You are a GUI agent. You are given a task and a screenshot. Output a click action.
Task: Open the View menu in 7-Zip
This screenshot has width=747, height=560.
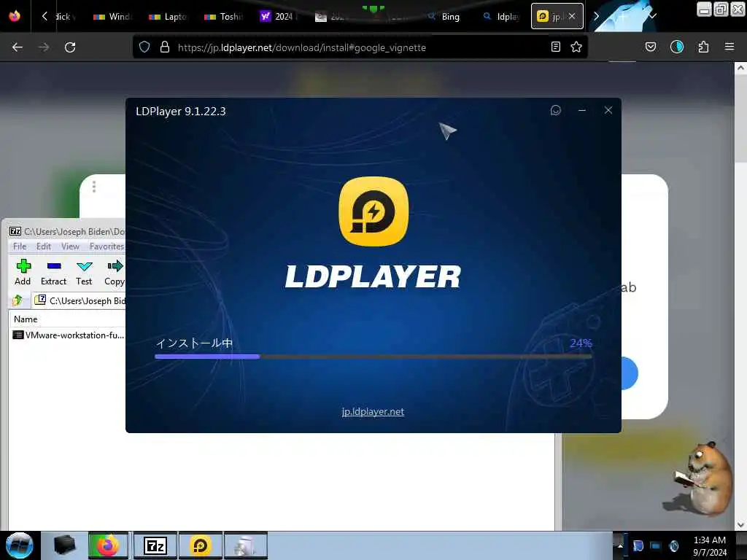click(x=70, y=246)
